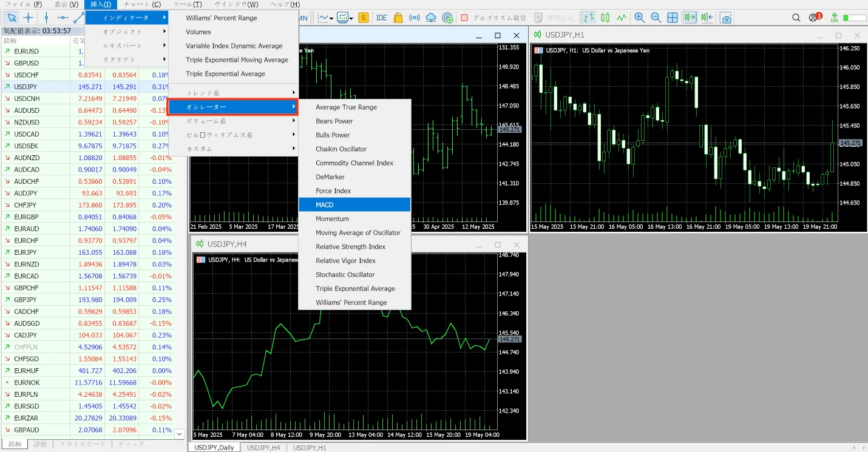
Task: Select Relative Strength Index indicator
Action: (354, 246)
